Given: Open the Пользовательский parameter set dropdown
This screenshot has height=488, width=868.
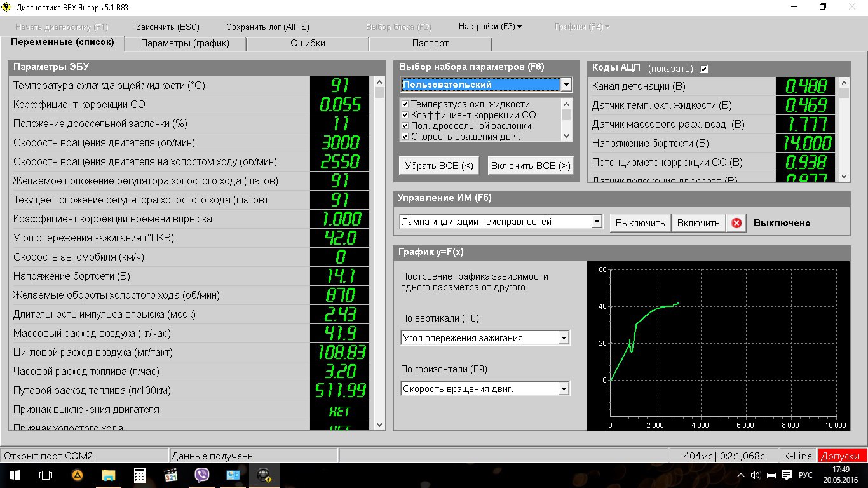Looking at the screenshot, I should (566, 85).
